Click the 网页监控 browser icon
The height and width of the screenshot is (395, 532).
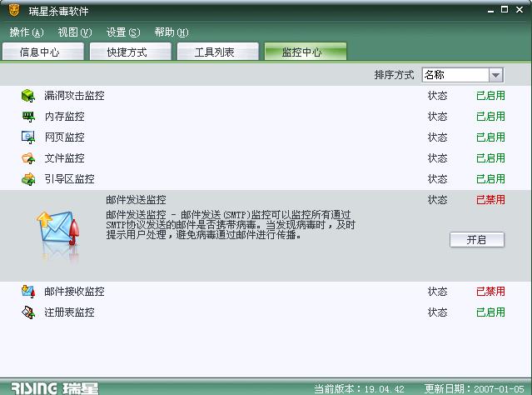[x=28, y=137]
